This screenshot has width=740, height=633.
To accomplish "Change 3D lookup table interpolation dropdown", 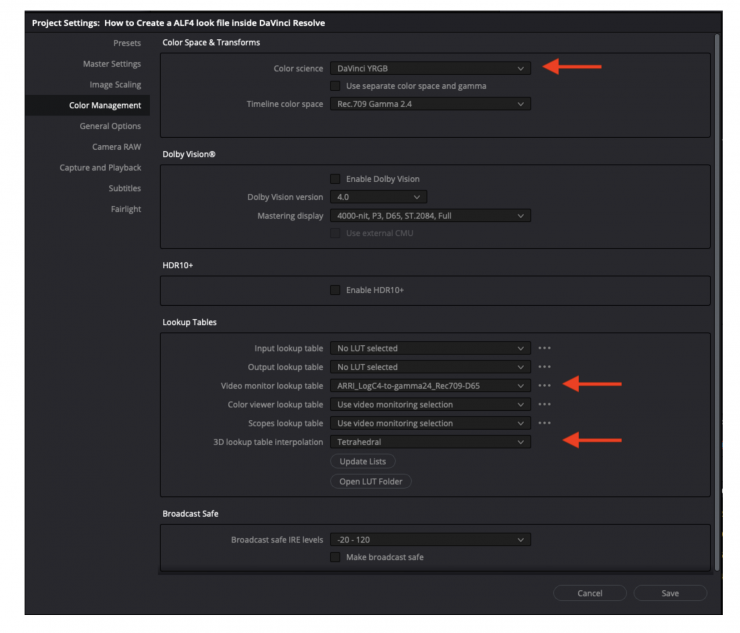I will [x=430, y=441].
